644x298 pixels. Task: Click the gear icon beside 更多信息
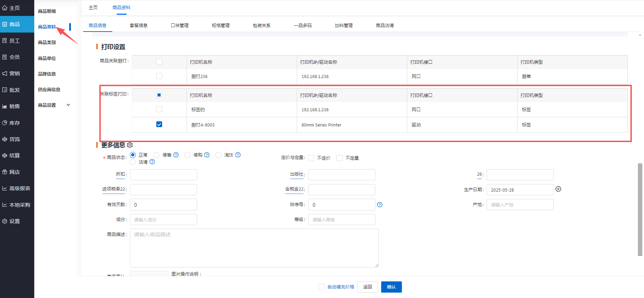[x=130, y=145]
